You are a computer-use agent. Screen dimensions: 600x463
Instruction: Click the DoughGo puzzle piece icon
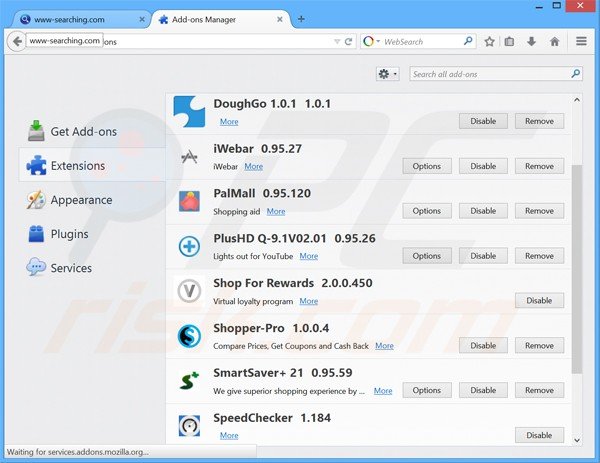[x=189, y=111]
